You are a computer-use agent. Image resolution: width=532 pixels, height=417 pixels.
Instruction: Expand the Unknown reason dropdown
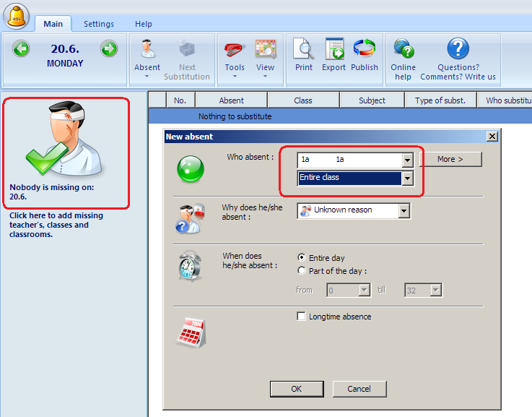(x=404, y=210)
